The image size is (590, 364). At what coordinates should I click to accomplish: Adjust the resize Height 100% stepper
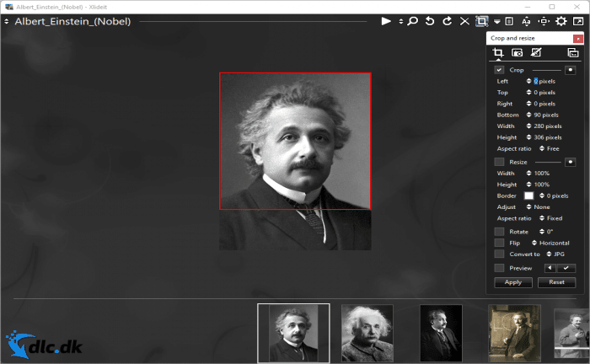[x=528, y=185]
